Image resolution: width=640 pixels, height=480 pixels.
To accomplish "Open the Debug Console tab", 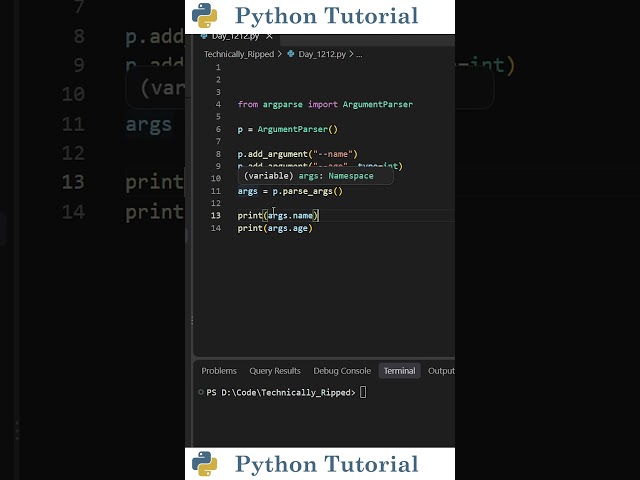I will 342,371.
